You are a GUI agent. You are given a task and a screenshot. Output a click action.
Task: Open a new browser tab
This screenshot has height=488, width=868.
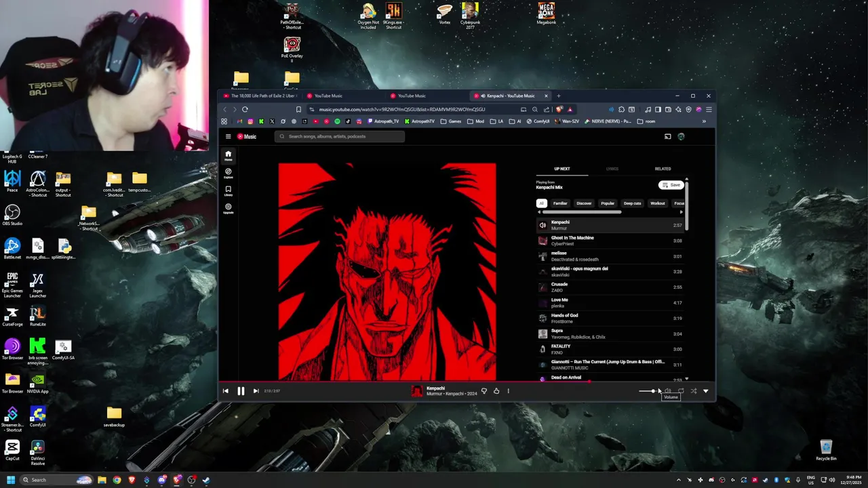click(x=559, y=96)
